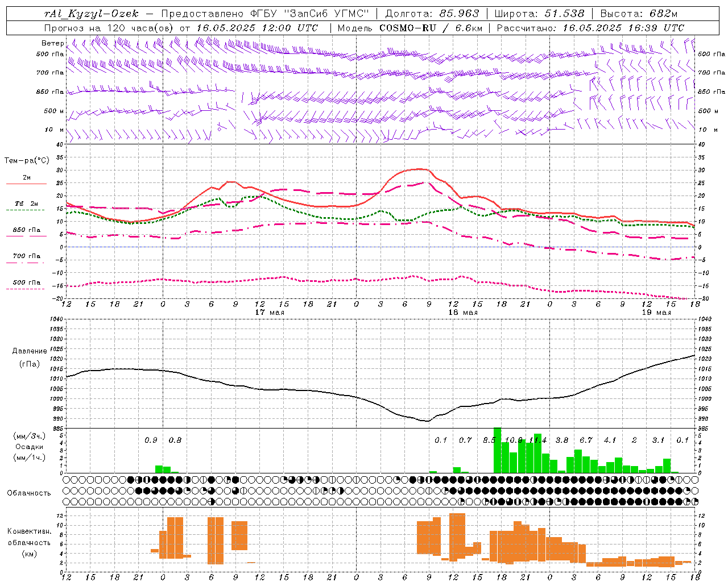Click the 19 мая date label
This screenshot has width=728, height=582.
656,313
